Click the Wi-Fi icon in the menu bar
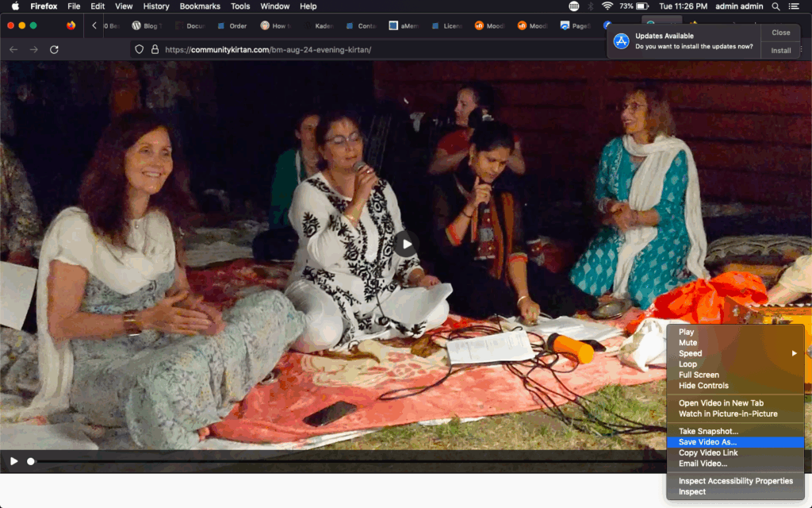This screenshot has width=812, height=508. pos(607,6)
